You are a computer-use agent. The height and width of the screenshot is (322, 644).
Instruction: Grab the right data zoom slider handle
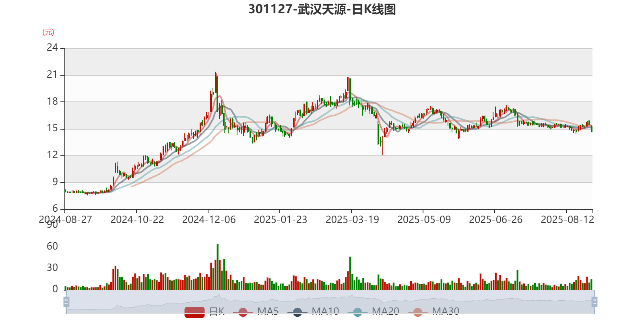(594, 301)
